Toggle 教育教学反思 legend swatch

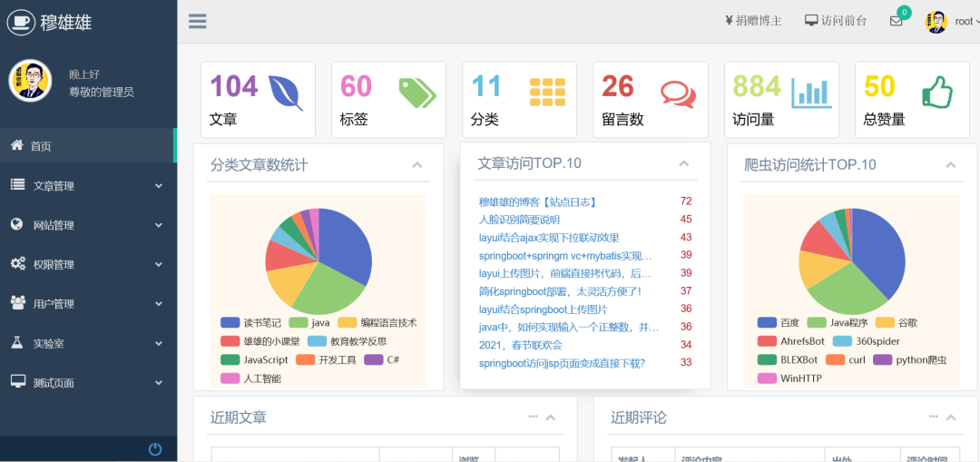click(x=317, y=341)
